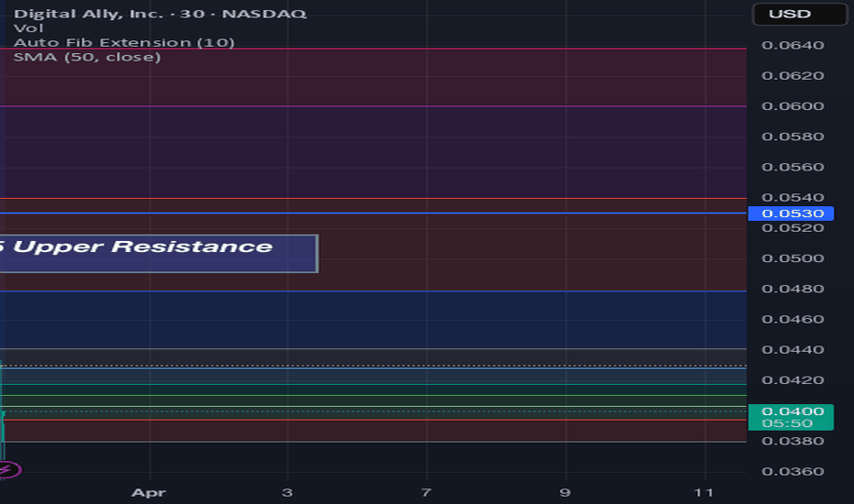Image resolution: width=854 pixels, height=504 pixels.
Task: Click the 0.0580 price scale value
Action: point(793,137)
